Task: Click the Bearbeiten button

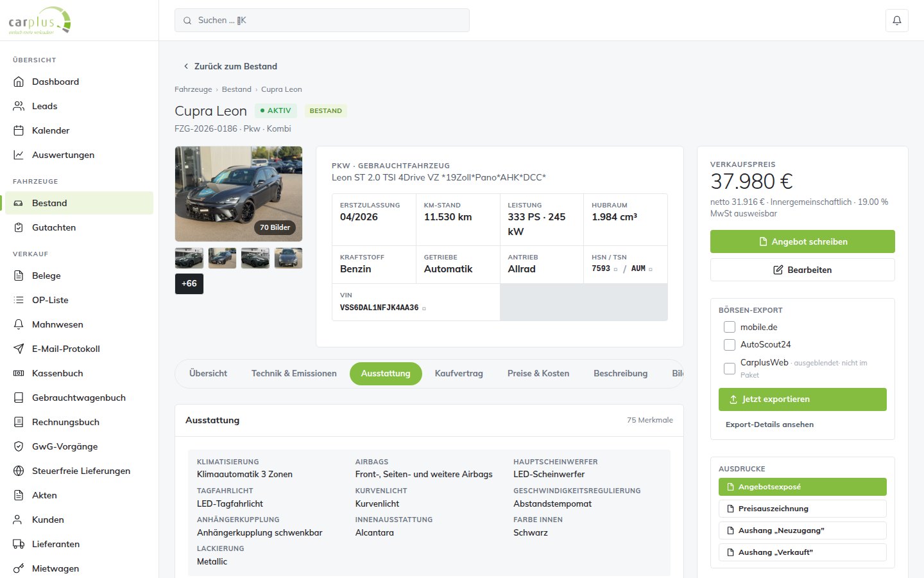Action: point(803,270)
